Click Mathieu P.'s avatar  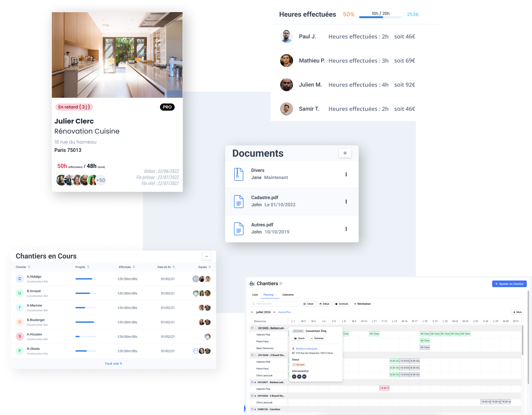pyautogui.click(x=286, y=61)
